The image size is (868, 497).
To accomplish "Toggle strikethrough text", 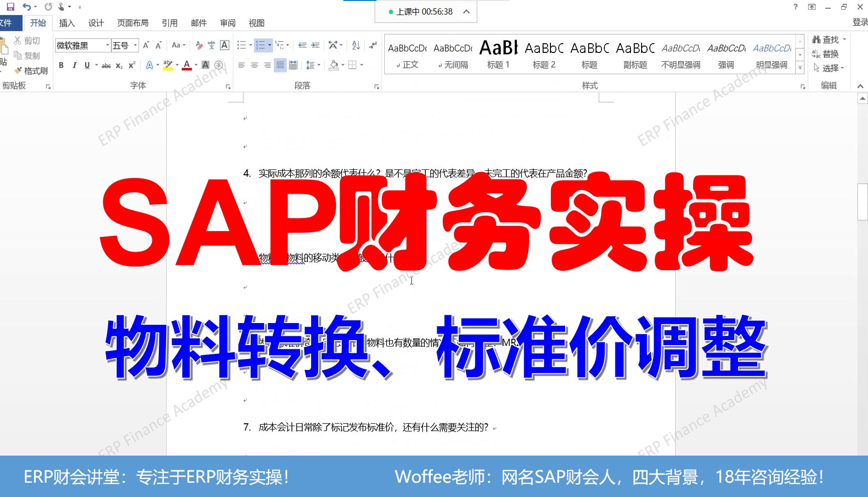I will pos(106,65).
